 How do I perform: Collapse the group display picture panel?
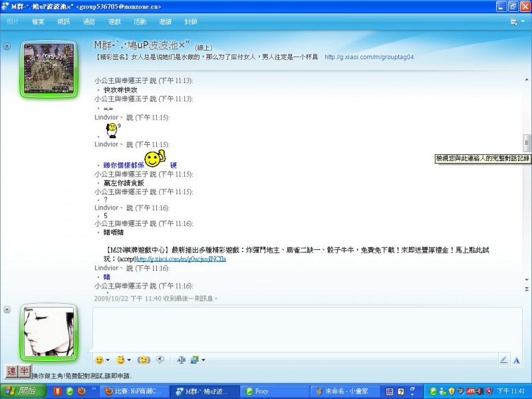[x=7, y=46]
